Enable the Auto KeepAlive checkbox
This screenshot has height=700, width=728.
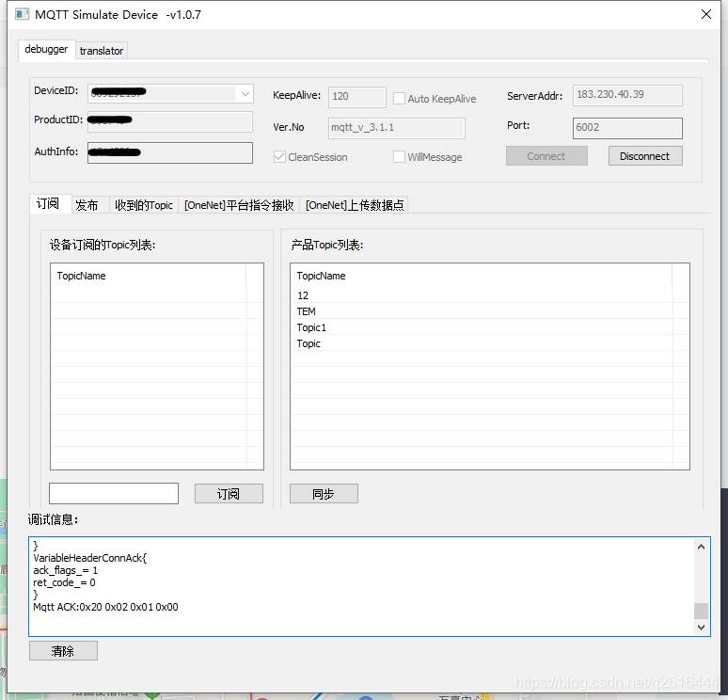coord(399,99)
